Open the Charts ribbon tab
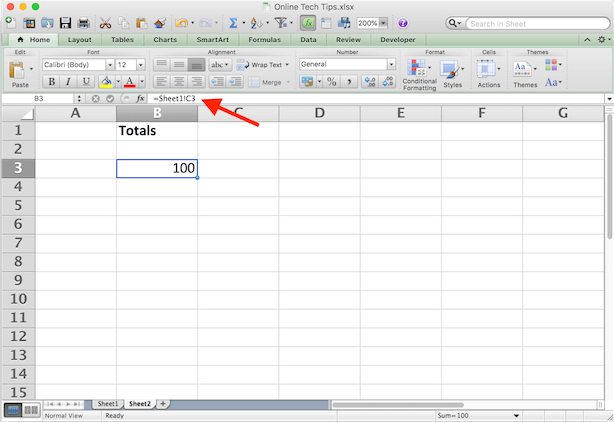Screen dimensions: 614x422 [x=165, y=40]
